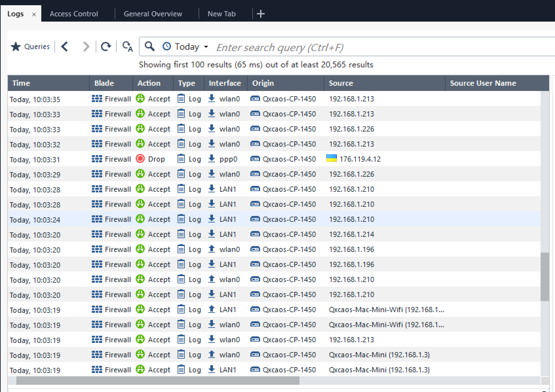The image size is (555, 392).
Task: Add a new tab with plus button
Action: coord(261,14)
